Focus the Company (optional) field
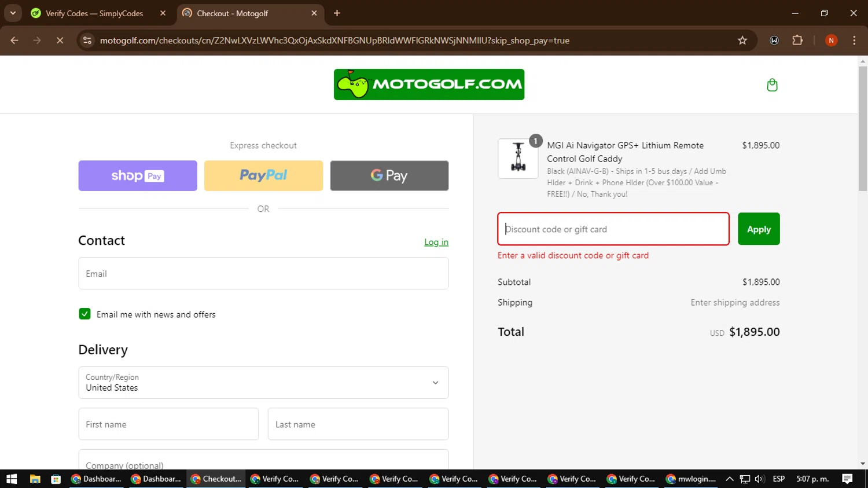The height and width of the screenshot is (488, 868). click(x=263, y=460)
